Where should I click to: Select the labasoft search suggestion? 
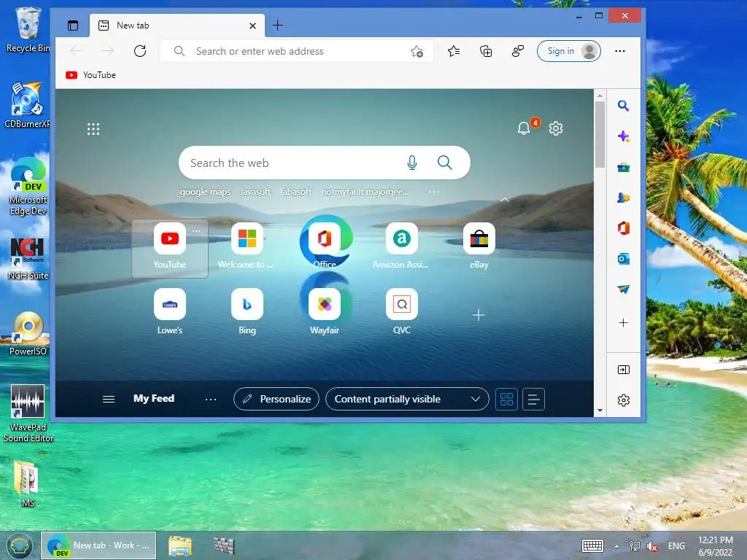(x=296, y=192)
